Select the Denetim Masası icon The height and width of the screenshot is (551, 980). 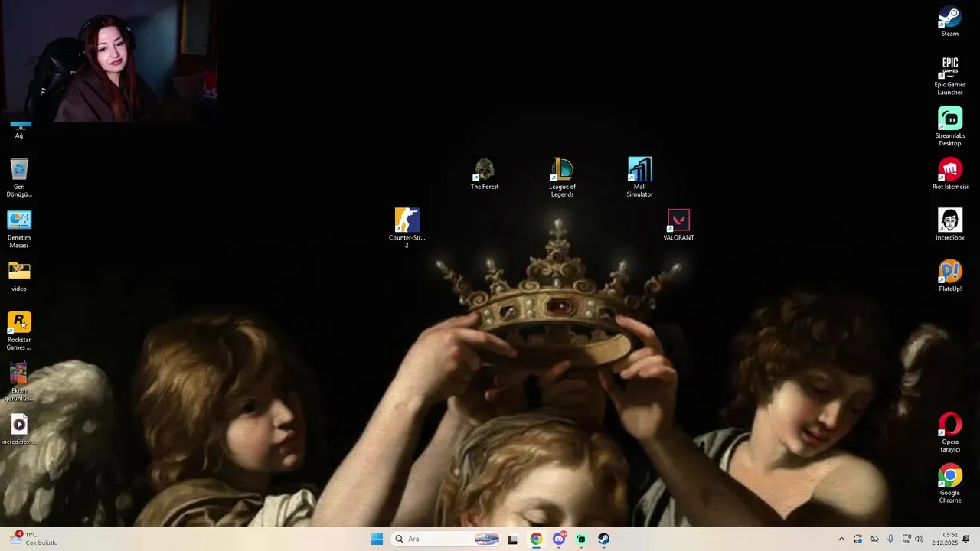19,229
